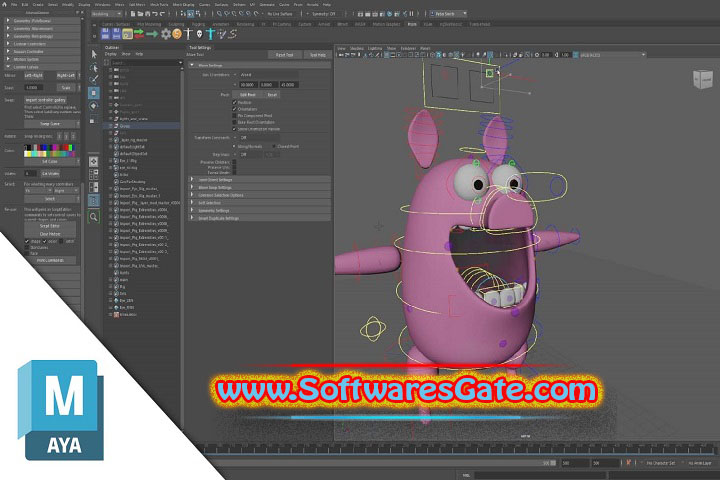Open the Windows menu in menu bar
This screenshot has height=480, width=720.
(x=103, y=4)
